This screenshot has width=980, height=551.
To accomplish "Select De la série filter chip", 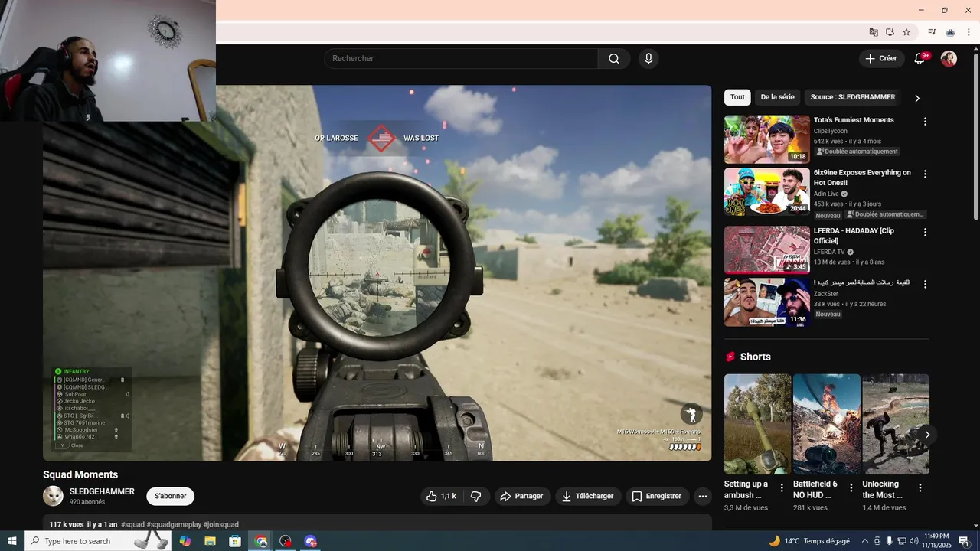I will 777,97.
